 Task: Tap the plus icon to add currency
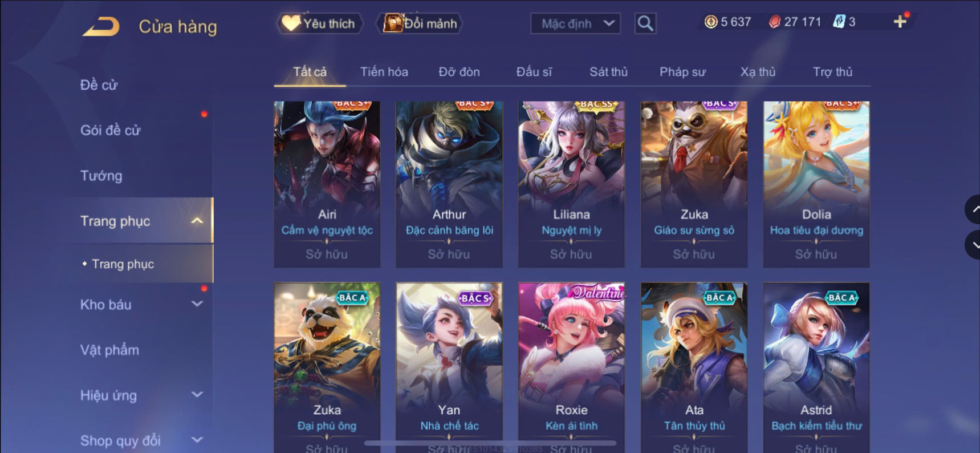pyautogui.click(x=900, y=22)
